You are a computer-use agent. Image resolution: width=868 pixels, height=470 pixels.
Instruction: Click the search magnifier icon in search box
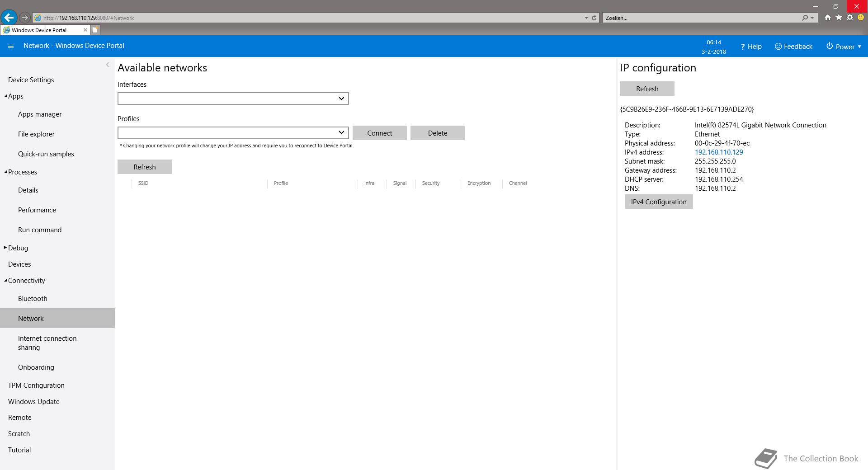click(805, 18)
